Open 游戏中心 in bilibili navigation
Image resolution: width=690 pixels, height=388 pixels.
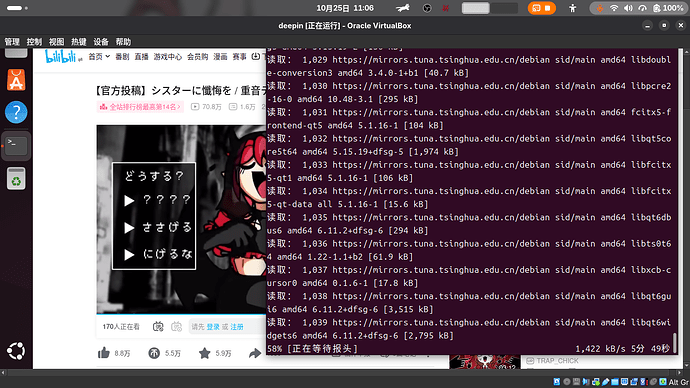(168, 56)
